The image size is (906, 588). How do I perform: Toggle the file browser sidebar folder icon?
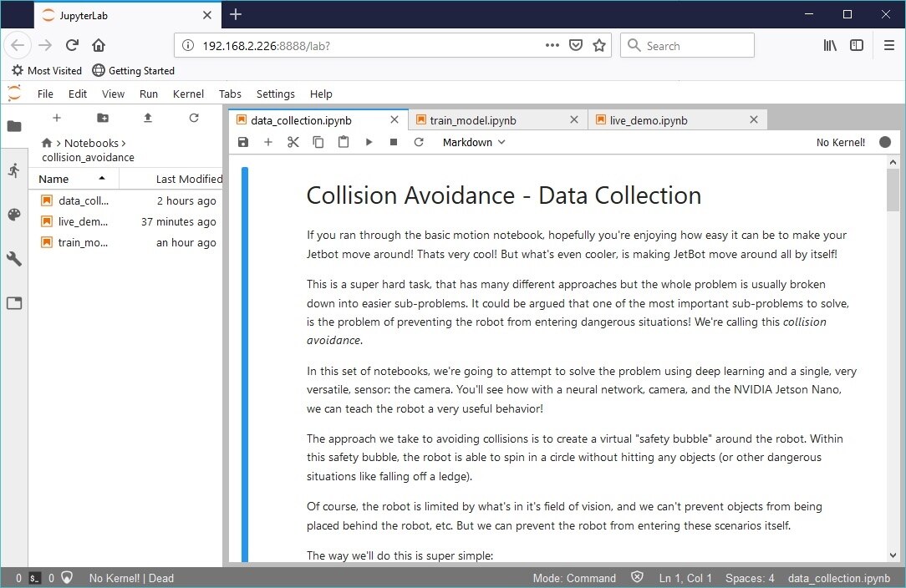(14, 126)
